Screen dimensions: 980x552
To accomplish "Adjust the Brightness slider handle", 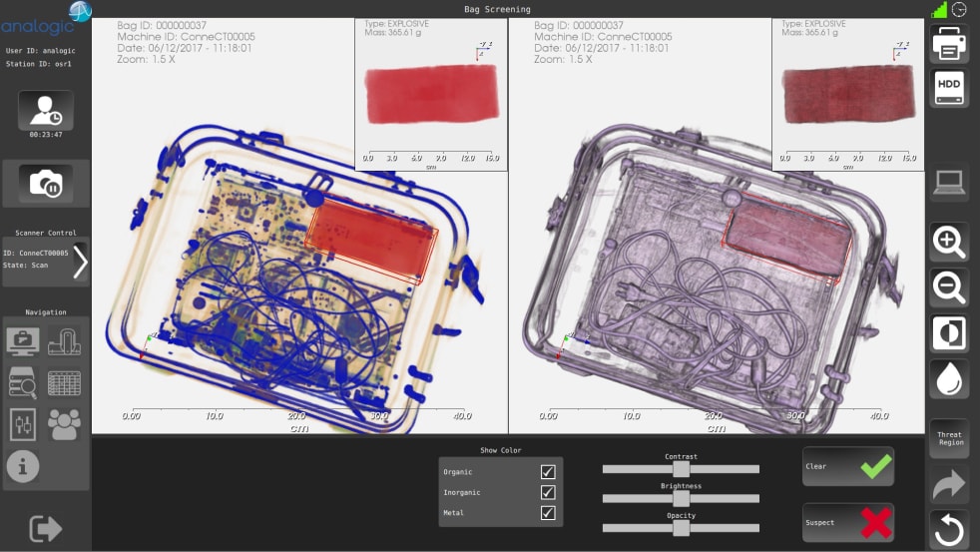I will [x=682, y=498].
